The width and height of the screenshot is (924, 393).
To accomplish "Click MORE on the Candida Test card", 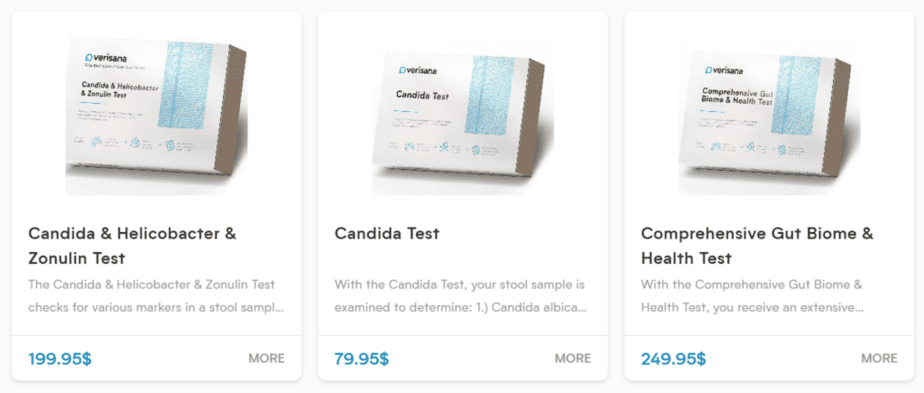I will tap(573, 358).
